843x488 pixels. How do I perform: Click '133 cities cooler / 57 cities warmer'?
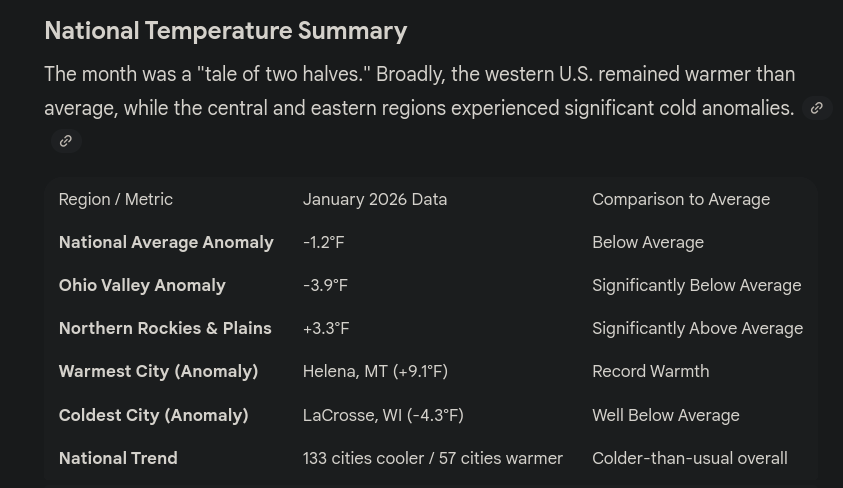click(433, 458)
